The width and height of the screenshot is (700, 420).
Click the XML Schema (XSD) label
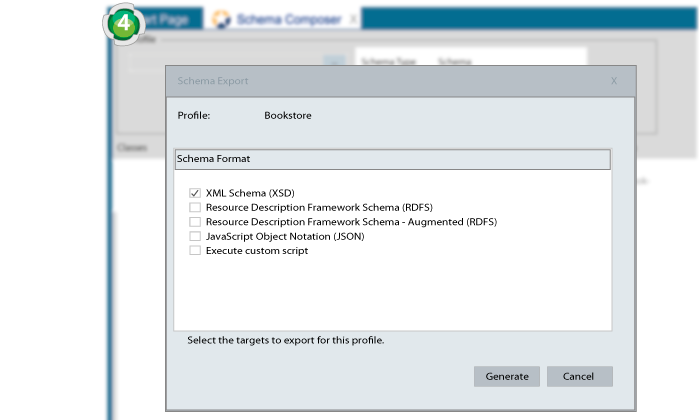pos(250,193)
